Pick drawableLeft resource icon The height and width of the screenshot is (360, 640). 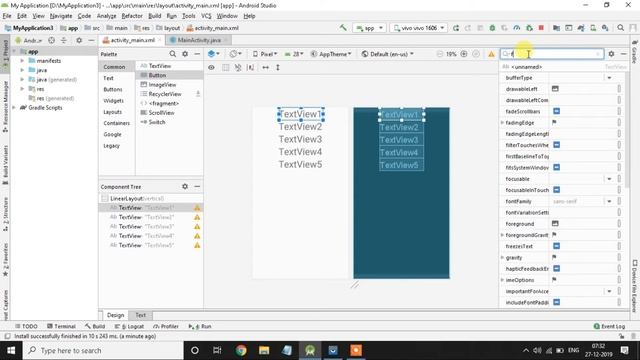[555, 89]
